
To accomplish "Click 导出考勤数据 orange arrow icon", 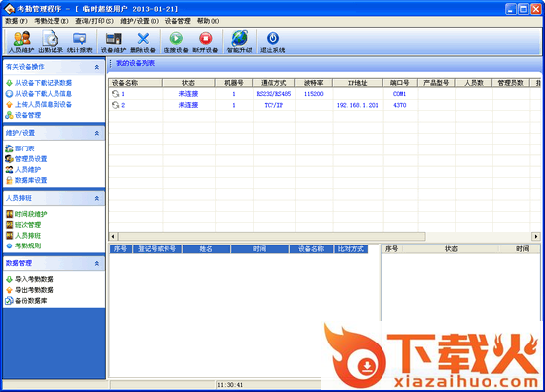I will [9, 290].
